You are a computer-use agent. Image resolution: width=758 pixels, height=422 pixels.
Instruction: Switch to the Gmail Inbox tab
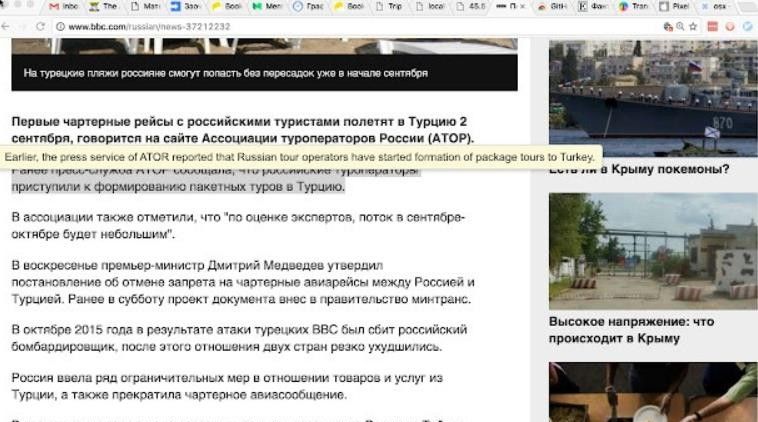pos(63,6)
